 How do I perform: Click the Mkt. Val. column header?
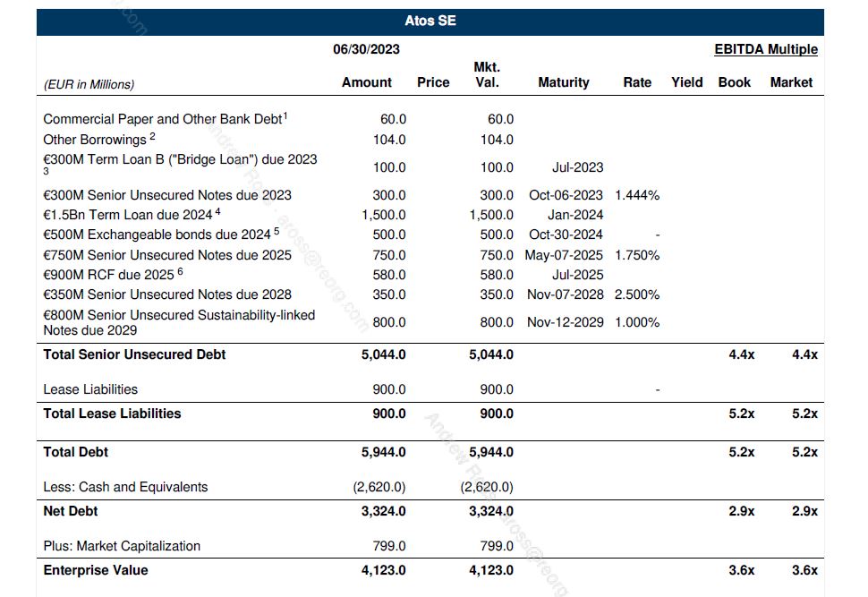[487, 75]
